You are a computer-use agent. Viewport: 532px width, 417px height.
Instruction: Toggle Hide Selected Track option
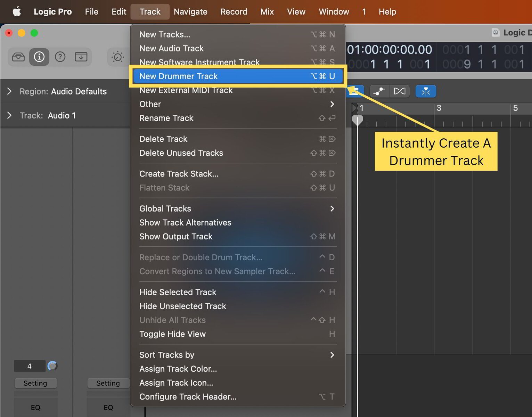click(x=178, y=292)
